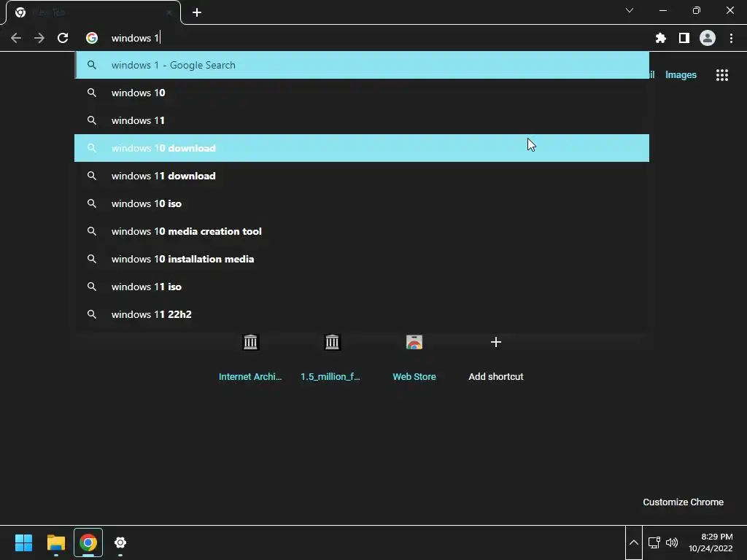Open the tab search chevron
Screen dimensions: 747x560
click(630, 10)
